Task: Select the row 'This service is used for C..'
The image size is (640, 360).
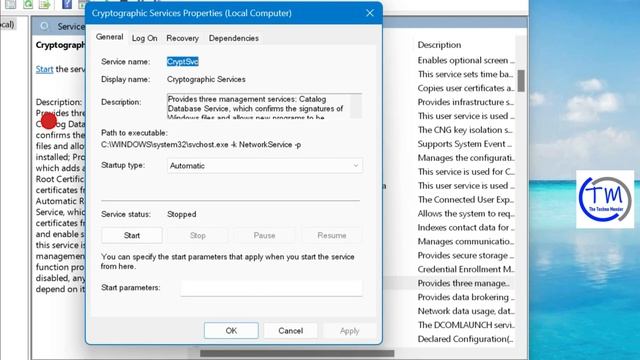Action: coord(465,171)
